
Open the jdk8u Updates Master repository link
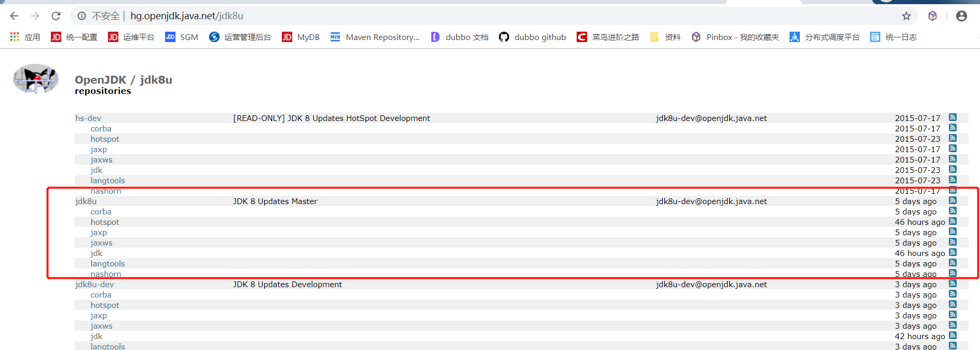pos(86,201)
